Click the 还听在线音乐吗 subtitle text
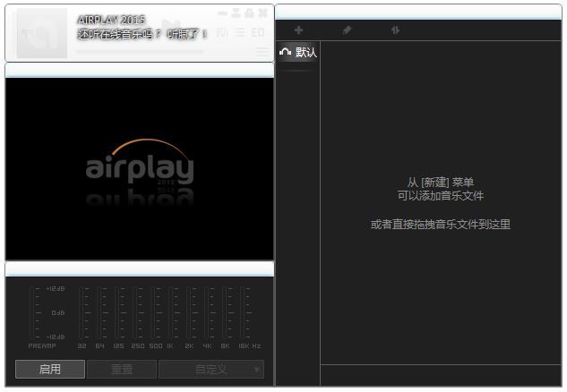 (x=142, y=34)
